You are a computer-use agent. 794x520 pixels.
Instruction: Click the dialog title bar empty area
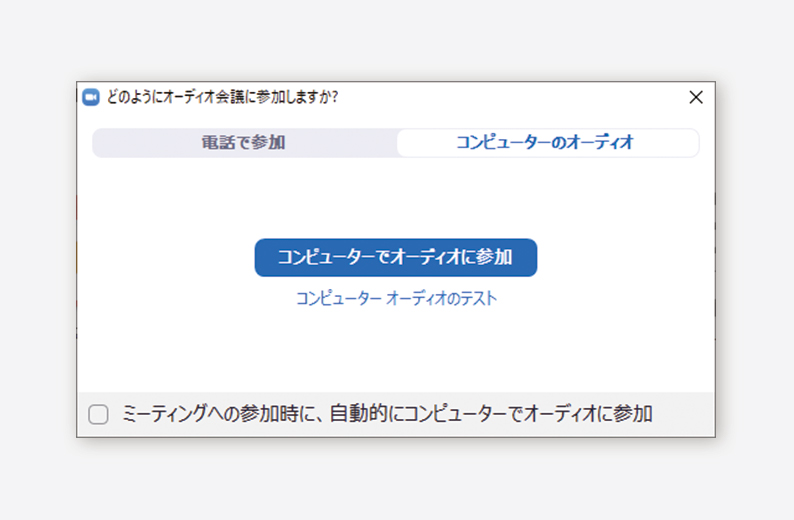click(x=511, y=97)
